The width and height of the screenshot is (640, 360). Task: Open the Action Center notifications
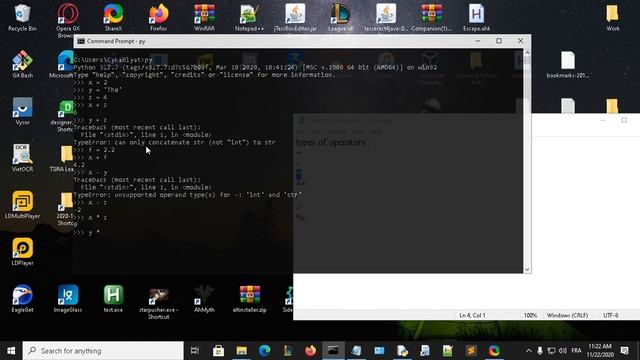coord(624,351)
